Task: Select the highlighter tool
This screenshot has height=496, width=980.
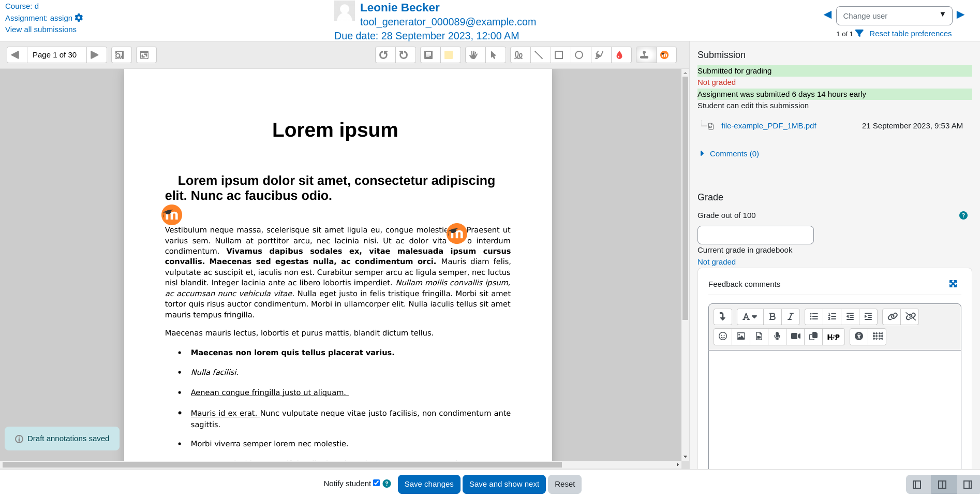Action: 601,55
